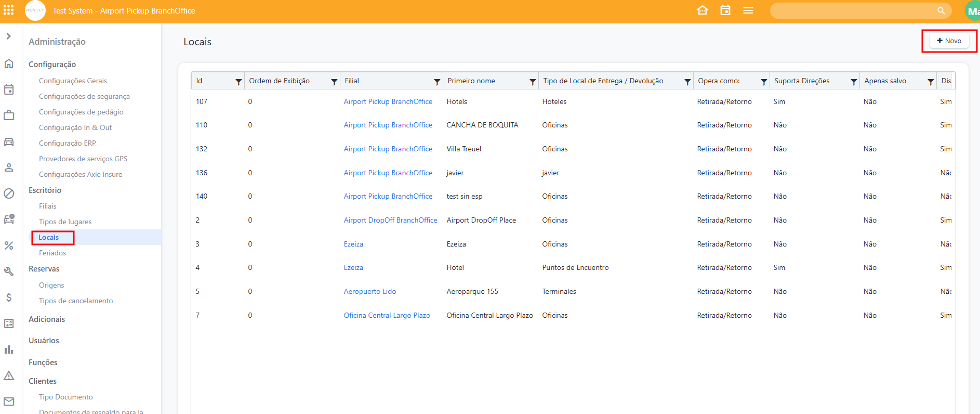Expand the sidebar with the chevron arrow
980x414 pixels.
(9, 36)
